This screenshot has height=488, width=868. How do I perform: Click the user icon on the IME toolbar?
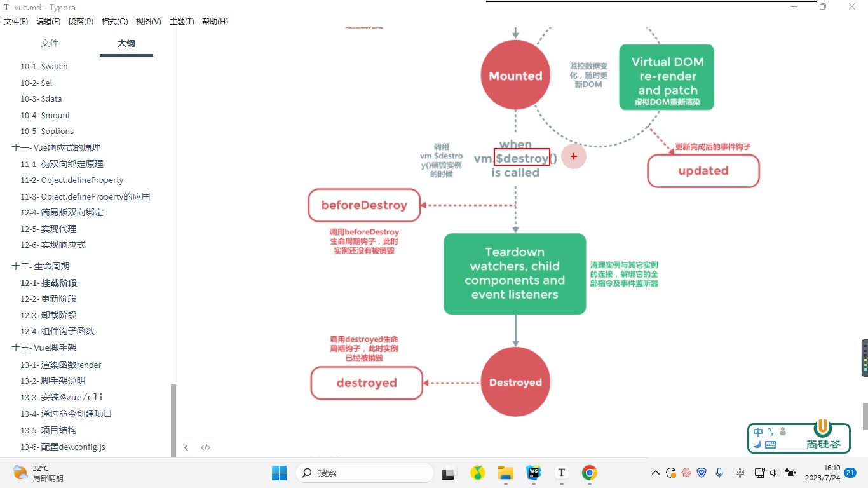(782, 431)
